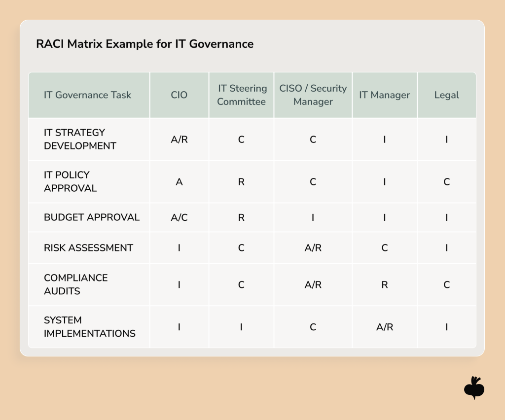Click the A/R cell for Risk Assessment
Screen dimensions: 505x420
pos(313,248)
